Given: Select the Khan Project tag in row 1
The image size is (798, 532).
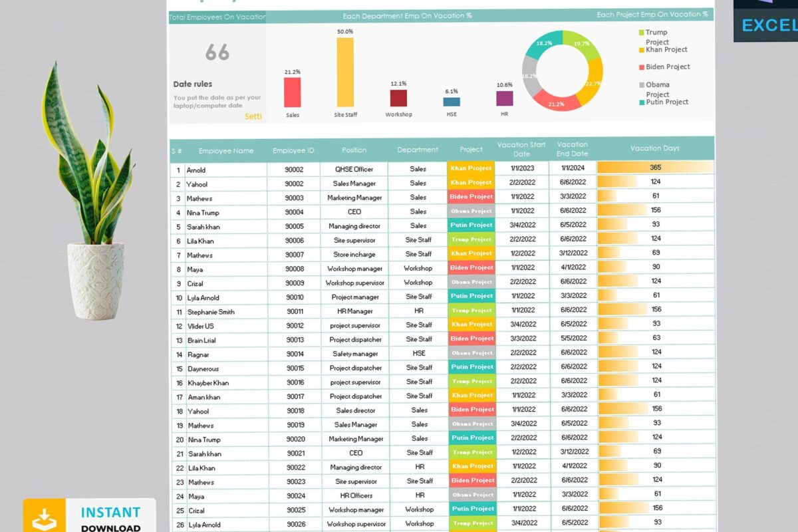Looking at the screenshot, I should (x=471, y=169).
